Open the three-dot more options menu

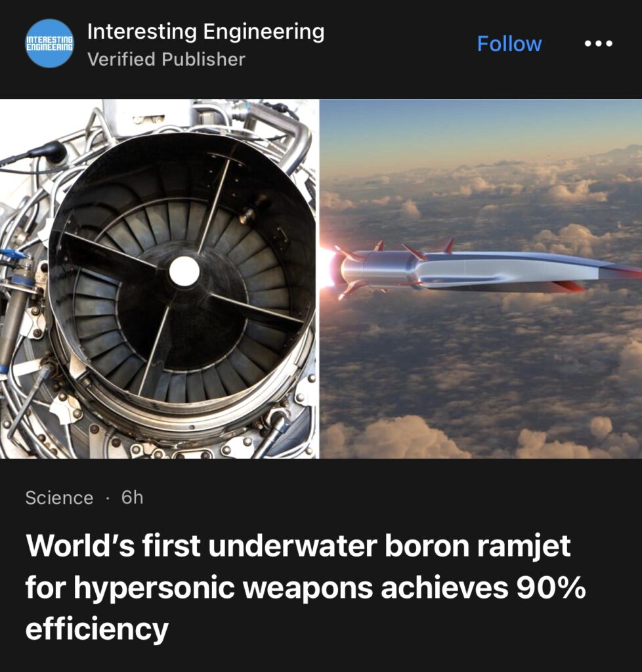coord(598,43)
